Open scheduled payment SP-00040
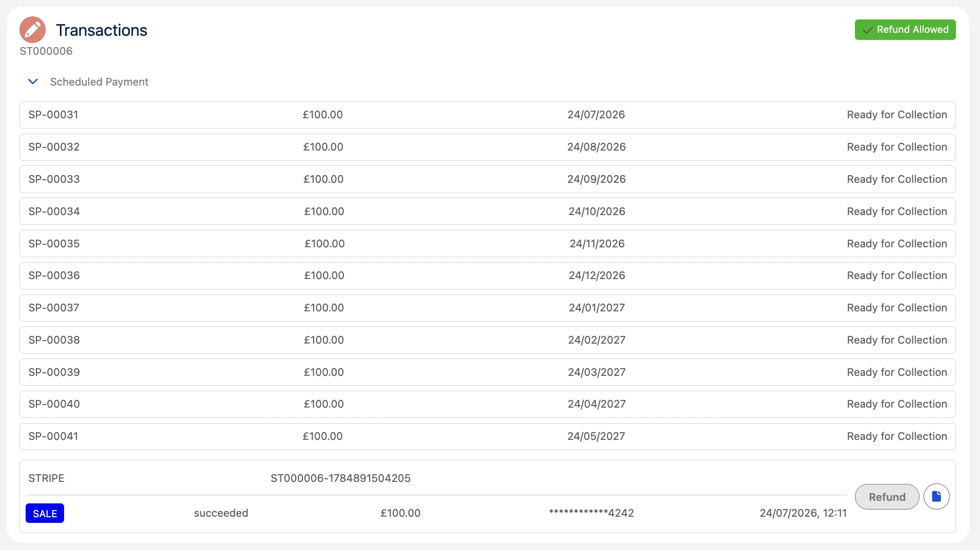980x550 pixels. click(x=487, y=404)
